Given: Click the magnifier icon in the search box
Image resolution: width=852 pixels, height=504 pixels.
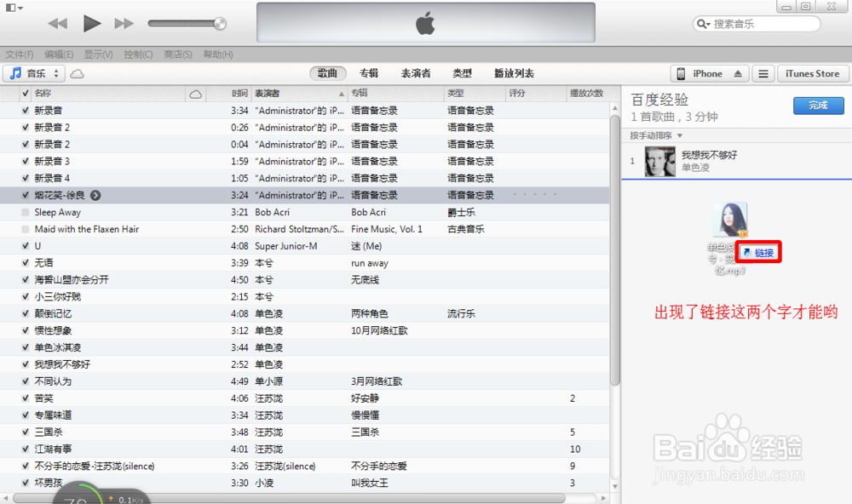Looking at the screenshot, I should click(x=701, y=24).
